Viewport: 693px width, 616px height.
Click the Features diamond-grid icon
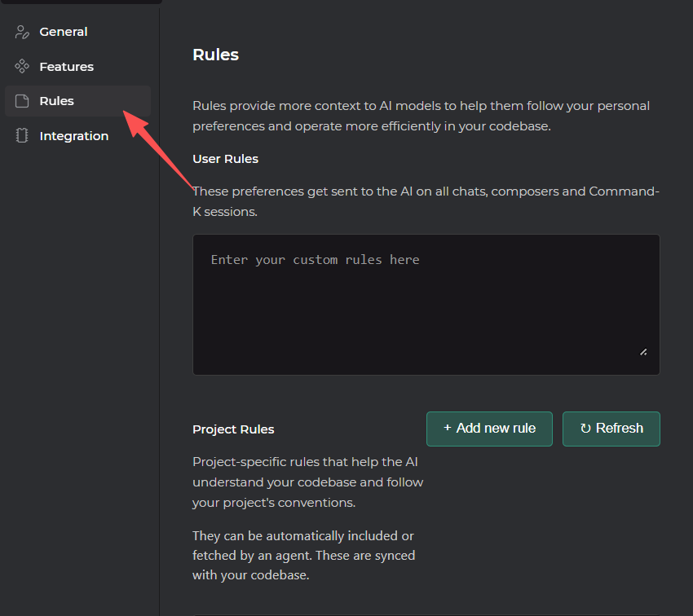tap(22, 66)
